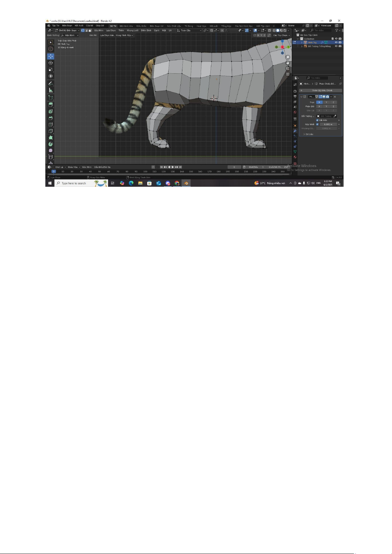Enable Y in the Phân Đôi row
Image resolution: width=392 pixels, height=554 pixels.
(326, 107)
